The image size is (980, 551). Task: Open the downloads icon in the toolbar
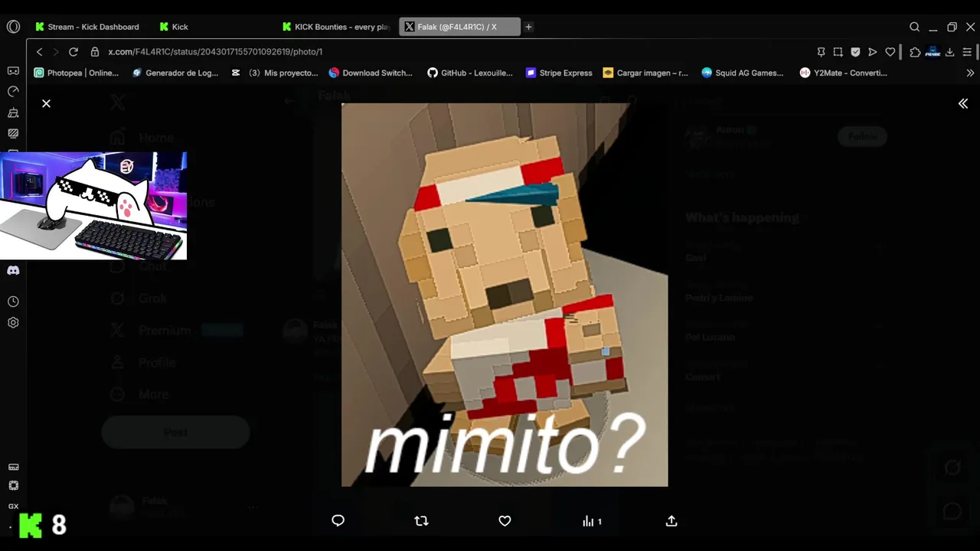pos(949,52)
